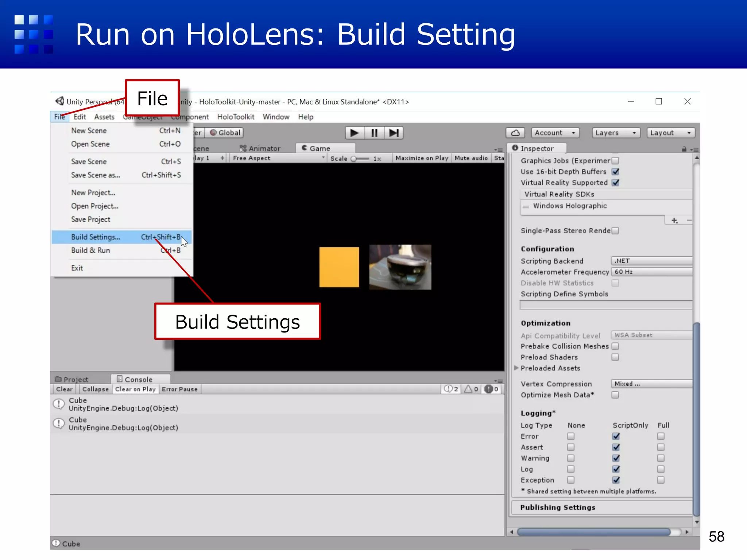Click the Scripting Define Symbols input field
Screen dimensions: 747x560
(x=606, y=305)
